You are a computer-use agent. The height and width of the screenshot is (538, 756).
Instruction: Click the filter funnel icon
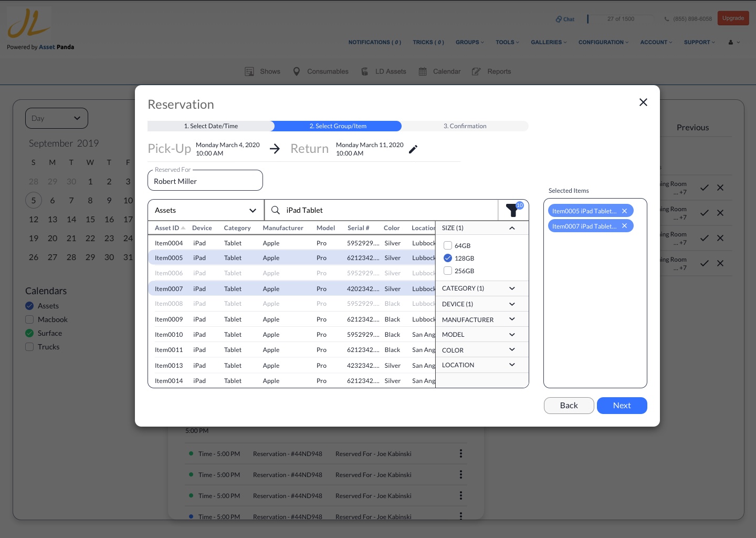point(512,210)
